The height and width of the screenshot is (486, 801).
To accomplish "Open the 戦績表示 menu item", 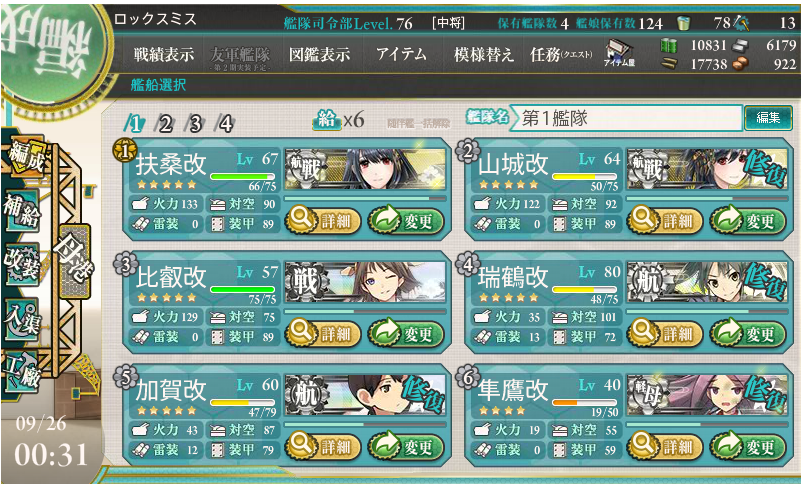I will tap(164, 54).
